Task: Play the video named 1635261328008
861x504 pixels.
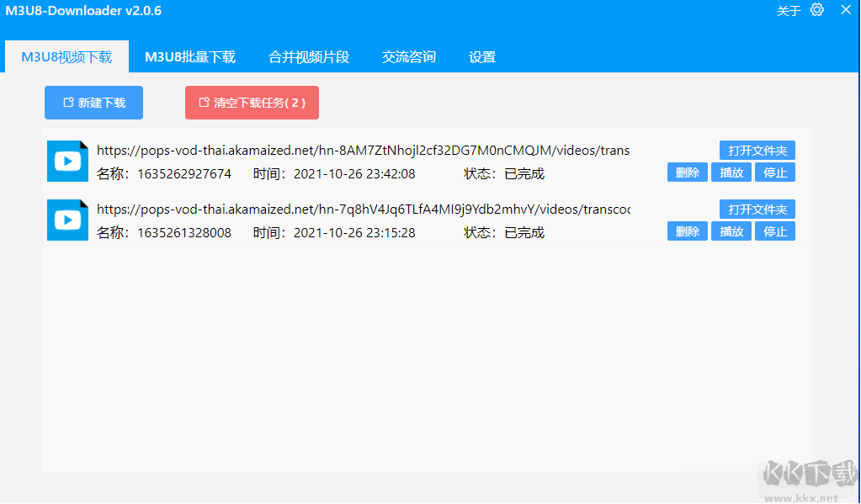Action: pos(731,231)
